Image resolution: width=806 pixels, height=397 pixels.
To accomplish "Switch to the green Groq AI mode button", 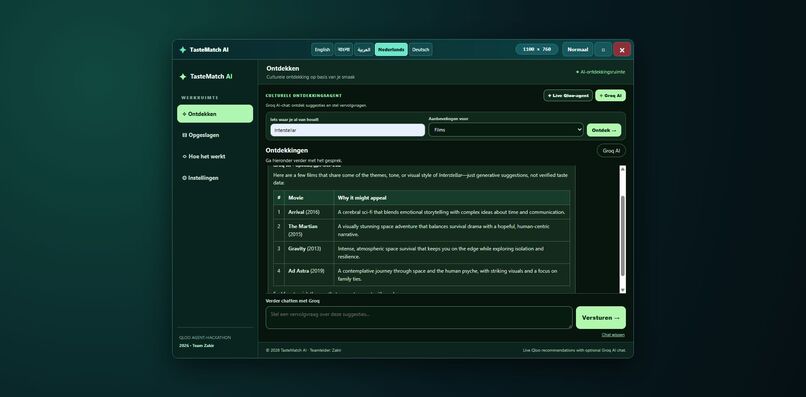I will (x=611, y=96).
